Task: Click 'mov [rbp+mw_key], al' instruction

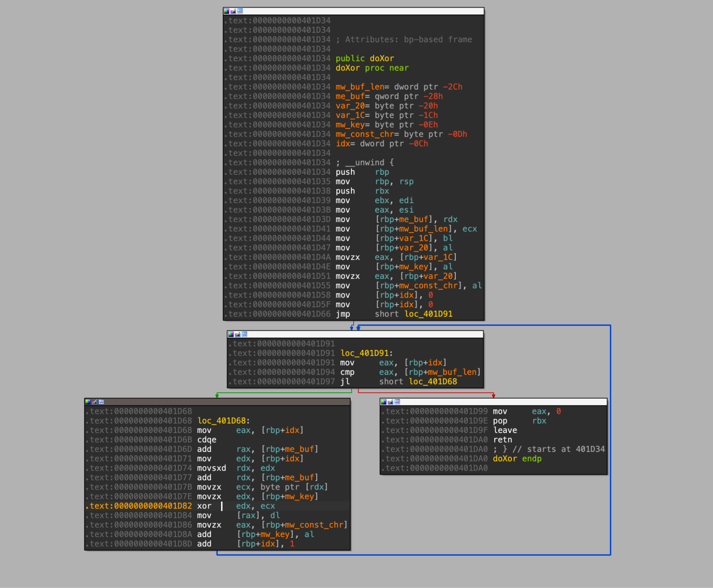Action: coord(394,266)
